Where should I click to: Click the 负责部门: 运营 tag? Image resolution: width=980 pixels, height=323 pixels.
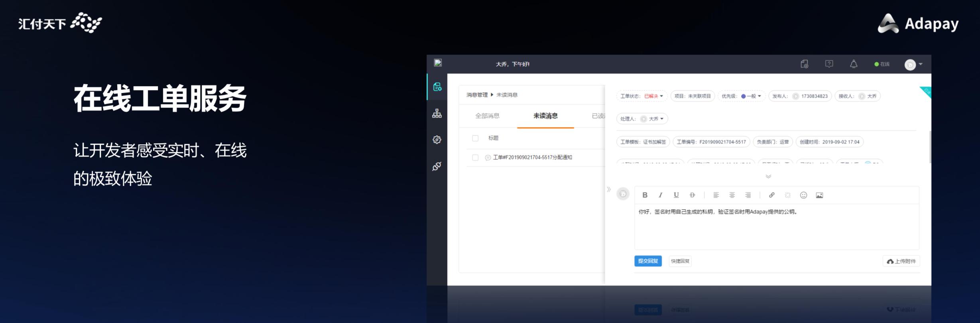click(773, 142)
